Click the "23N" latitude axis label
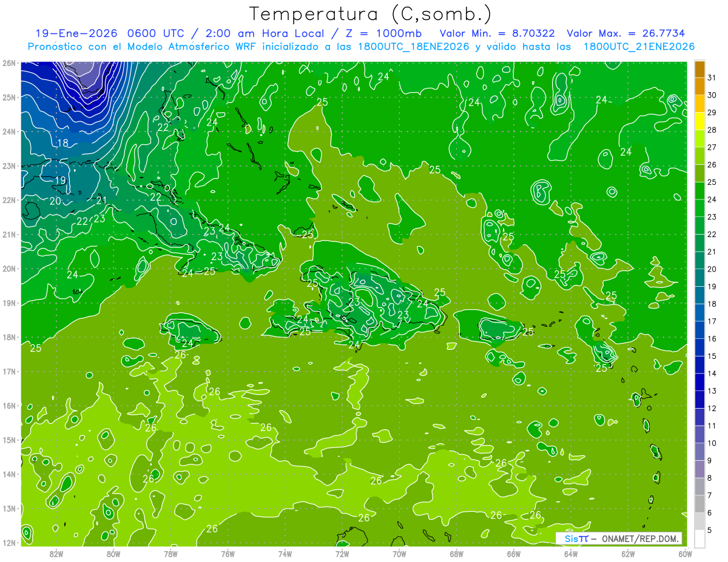Viewport: 728px width, 562px height. pyautogui.click(x=8, y=166)
